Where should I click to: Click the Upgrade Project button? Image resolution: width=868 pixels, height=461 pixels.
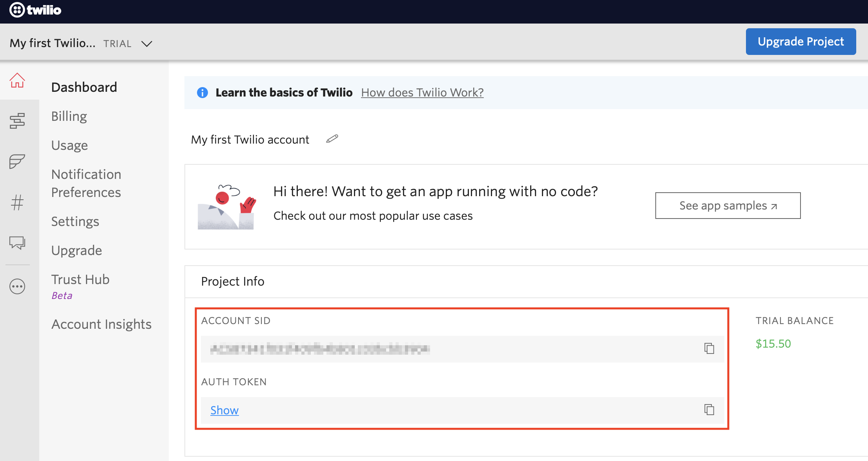[801, 42]
